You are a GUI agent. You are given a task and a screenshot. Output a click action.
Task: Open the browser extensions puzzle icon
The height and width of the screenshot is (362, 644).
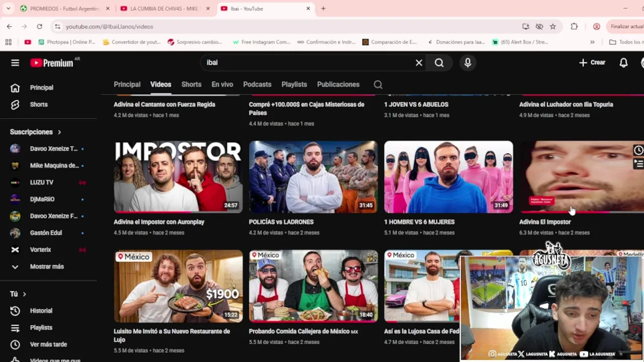[574, 26]
